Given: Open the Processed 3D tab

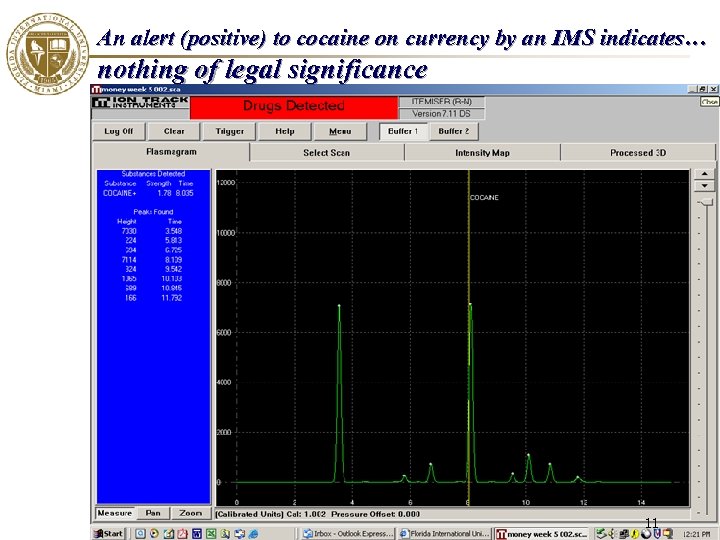Looking at the screenshot, I should click(637, 153).
